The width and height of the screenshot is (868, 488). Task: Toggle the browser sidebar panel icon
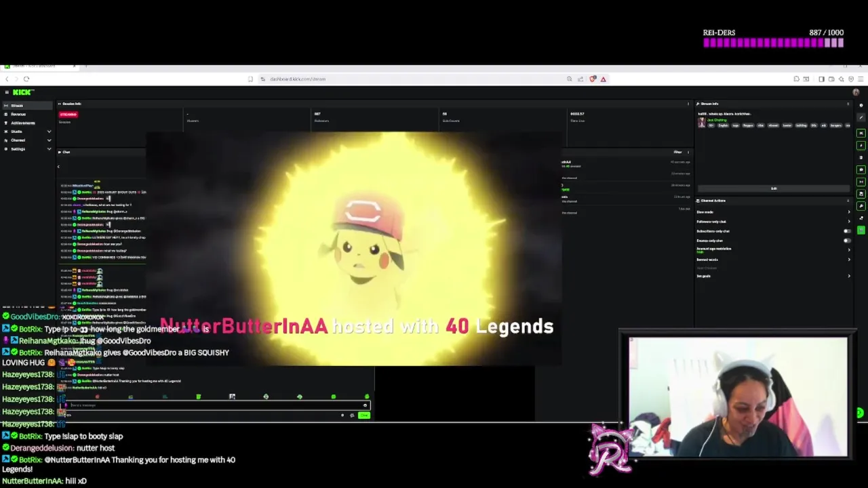[x=821, y=79]
